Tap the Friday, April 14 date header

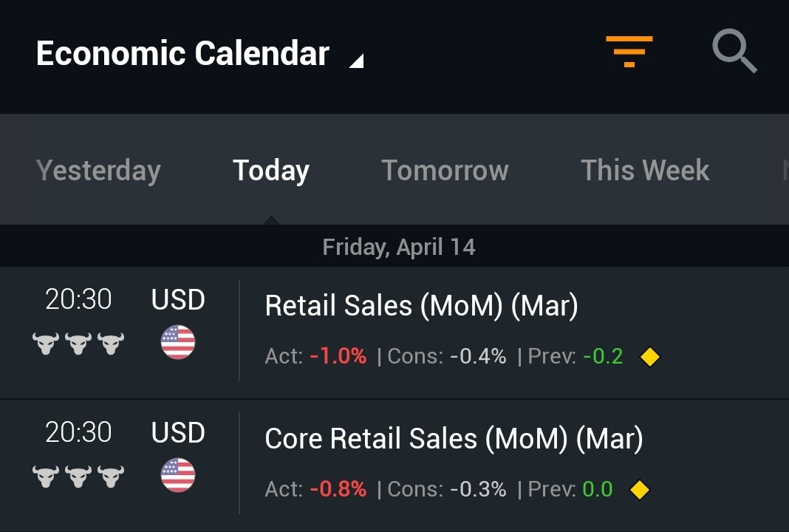pos(399,247)
